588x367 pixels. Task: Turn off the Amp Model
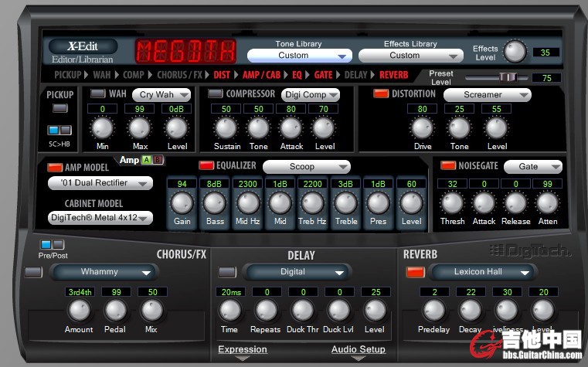pyautogui.click(x=55, y=167)
